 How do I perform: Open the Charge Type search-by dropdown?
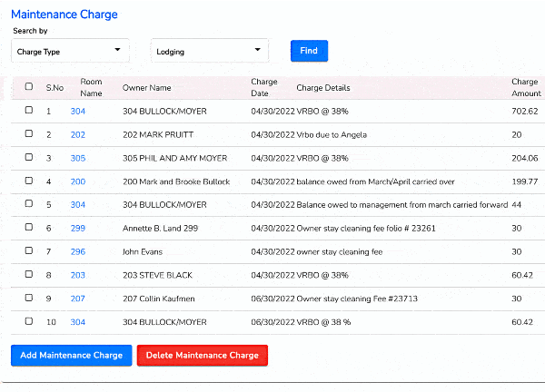click(70, 51)
